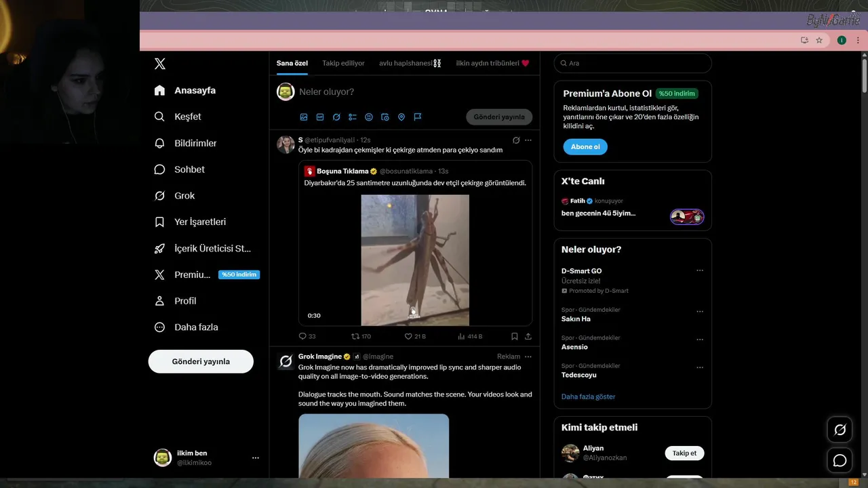Open Premium with %50 indirim badge
The height and width of the screenshot is (488, 868).
(207, 274)
